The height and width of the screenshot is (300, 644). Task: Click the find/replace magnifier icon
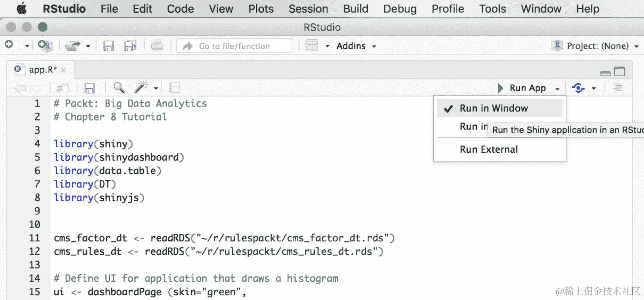tap(119, 88)
